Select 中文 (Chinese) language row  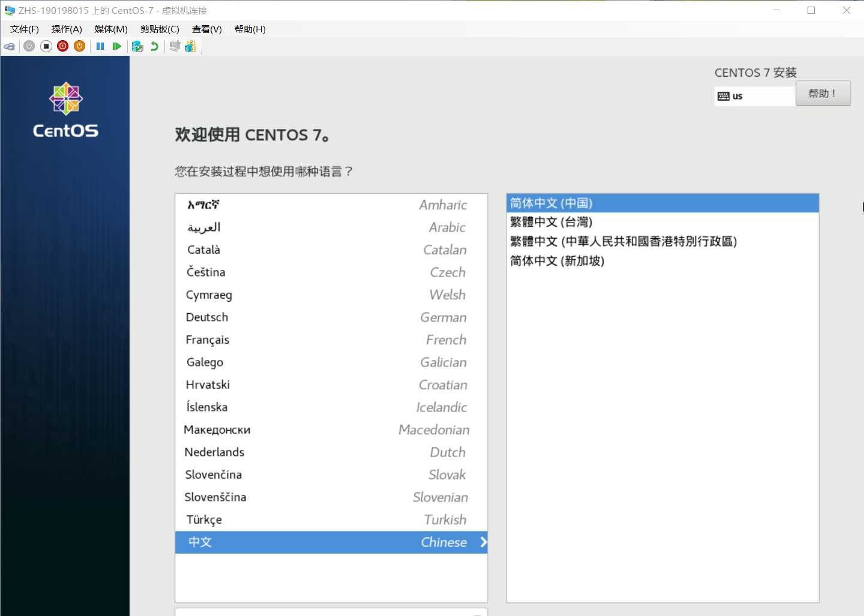coord(331,542)
